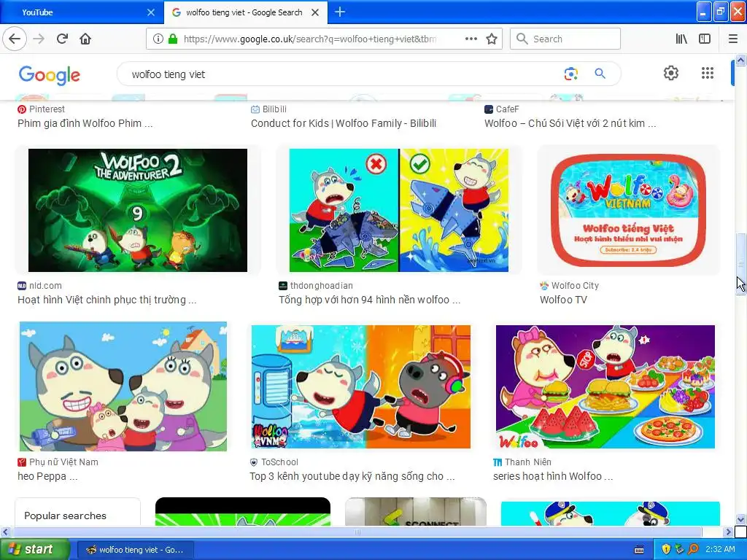Click the browser forward arrow

click(x=39, y=39)
